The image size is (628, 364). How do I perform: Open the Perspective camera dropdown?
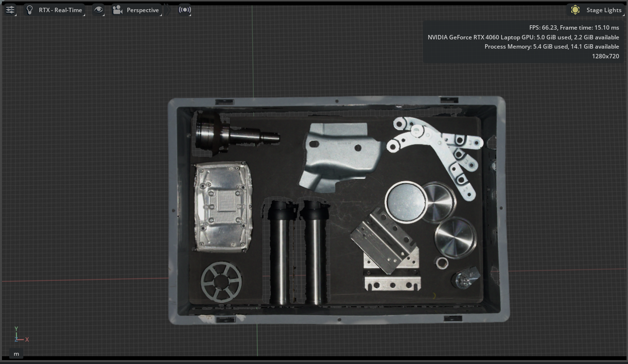(142, 10)
